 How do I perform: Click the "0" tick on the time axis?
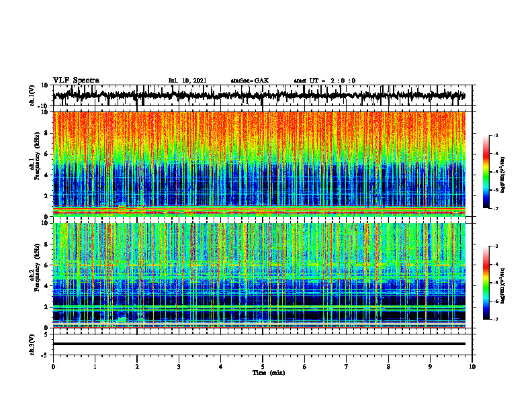(x=53, y=367)
